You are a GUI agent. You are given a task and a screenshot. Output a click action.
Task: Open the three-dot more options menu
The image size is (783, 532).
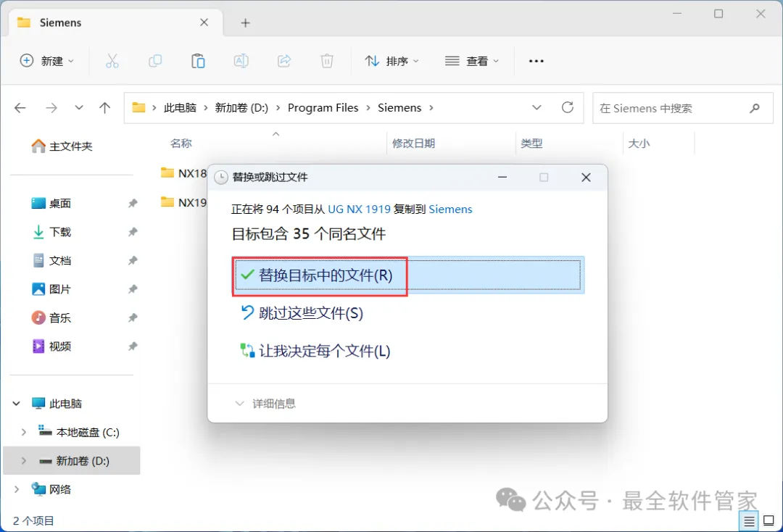click(x=536, y=61)
